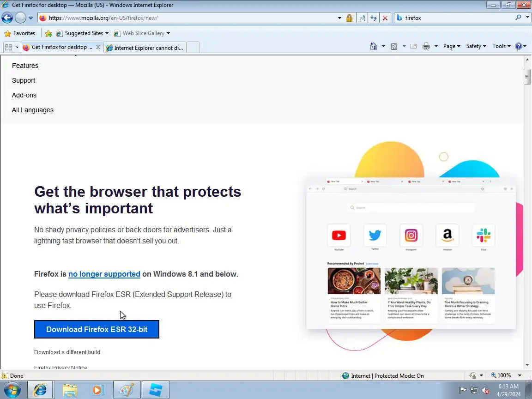Click the All Languages link
Screen dimensions: 532x399
(x=33, y=110)
